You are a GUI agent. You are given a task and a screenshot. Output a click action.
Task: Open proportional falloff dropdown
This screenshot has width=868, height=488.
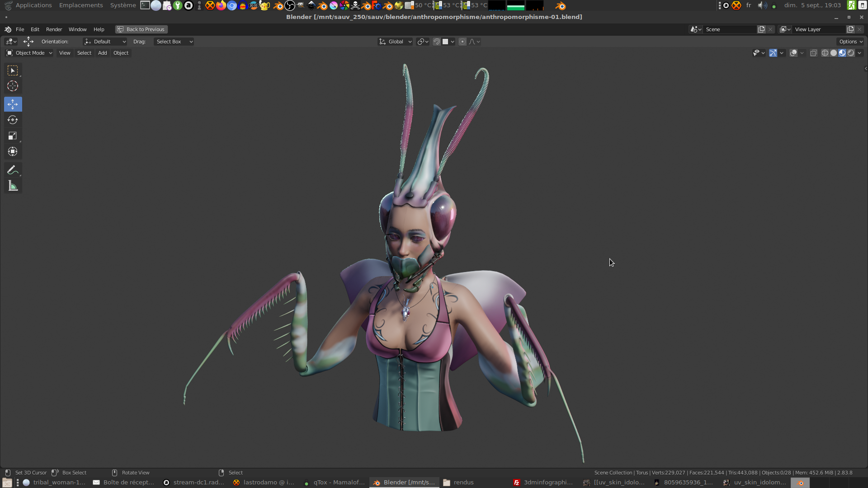click(x=474, y=42)
